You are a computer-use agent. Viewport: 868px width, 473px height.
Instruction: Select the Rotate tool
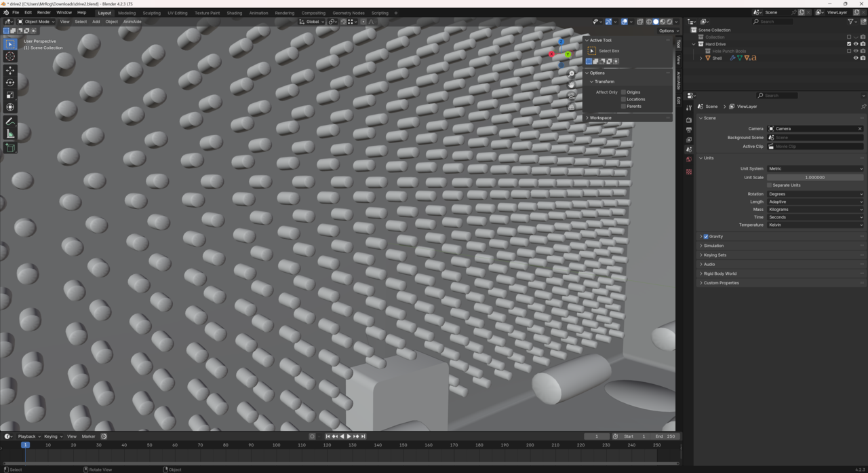(x=10, y=83)
